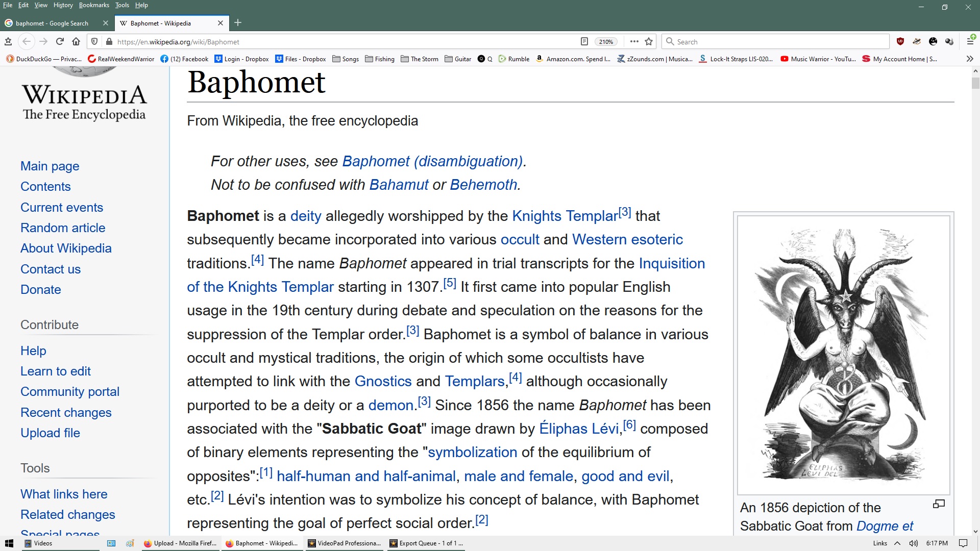Screen dimensions: 980x551
Task: Reset the 210% zoom level indicator
Action: coord(606,42)
